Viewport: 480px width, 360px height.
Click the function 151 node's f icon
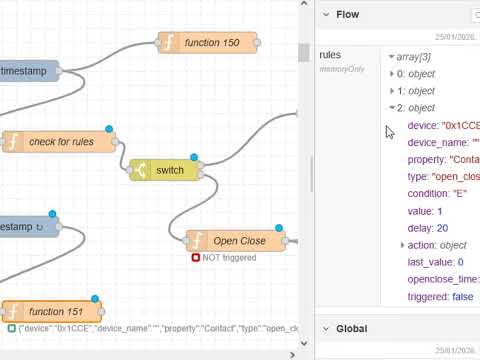pyautogui.click(x=12, y=312)
